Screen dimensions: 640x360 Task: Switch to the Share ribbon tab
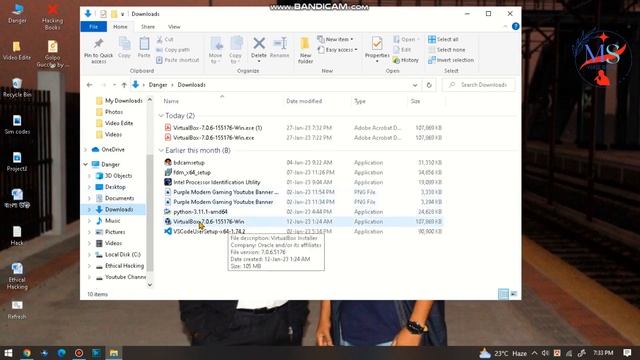(148, 27)
